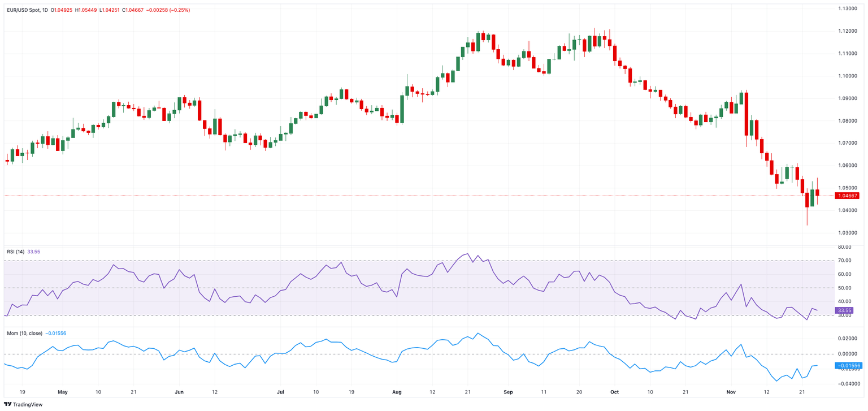
Task: Click the Mom (10, close) indicator label
Action: point(24,334)
